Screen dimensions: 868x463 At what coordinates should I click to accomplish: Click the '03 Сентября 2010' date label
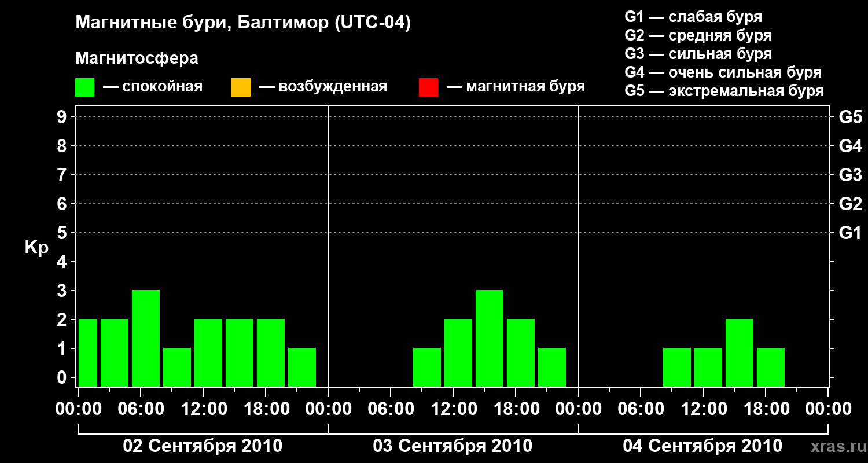(x=453, y=446)
